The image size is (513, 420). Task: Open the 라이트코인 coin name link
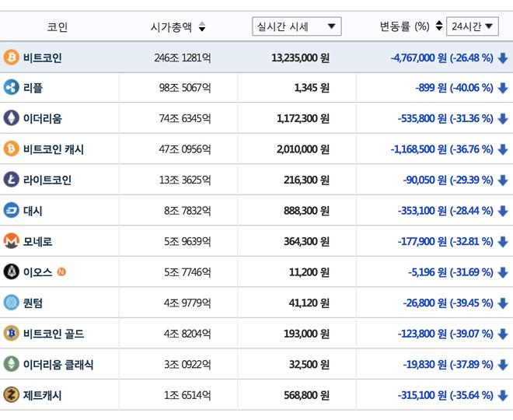[x=47, y=180]
